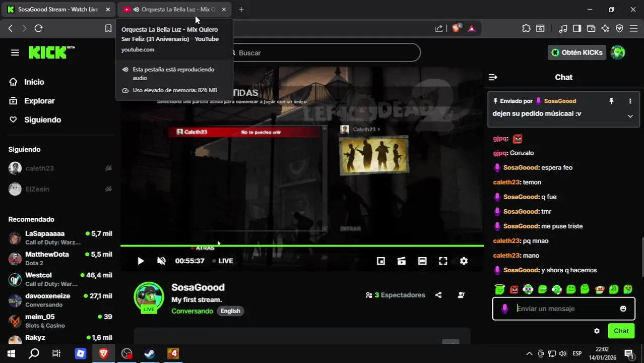Open chat settings gear
Image resolution: width=644 pixels, height=363 pixels.
(597, 331)
